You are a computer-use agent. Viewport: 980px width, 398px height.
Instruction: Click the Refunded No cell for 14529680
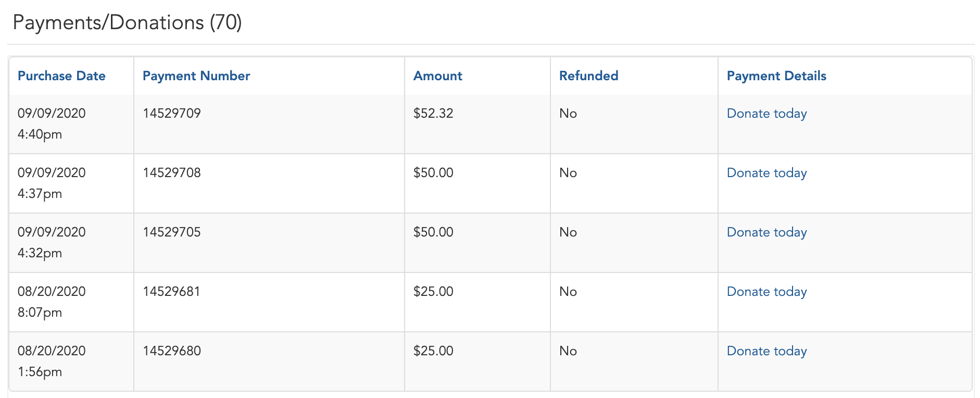tap(634, 362)
